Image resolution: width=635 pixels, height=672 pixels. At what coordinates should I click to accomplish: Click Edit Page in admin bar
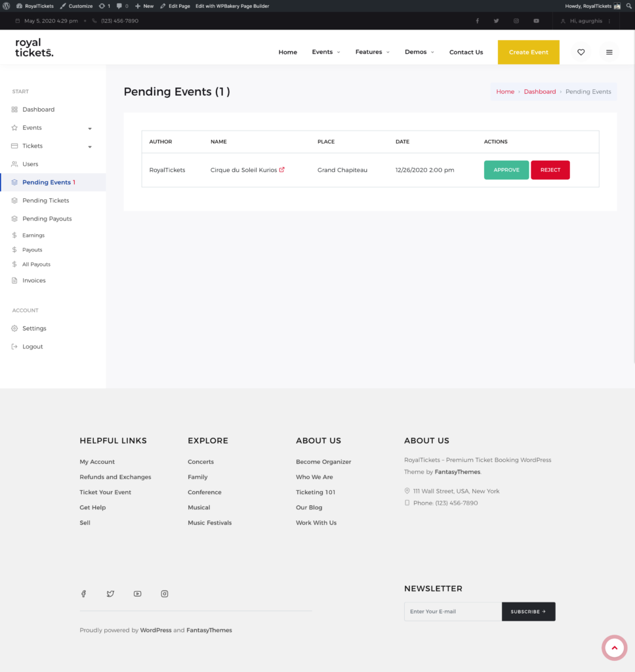point(175,6)
